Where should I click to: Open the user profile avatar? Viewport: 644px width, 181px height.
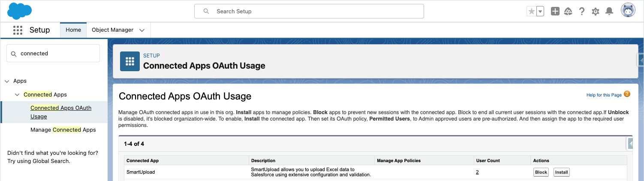coord(628,11)
